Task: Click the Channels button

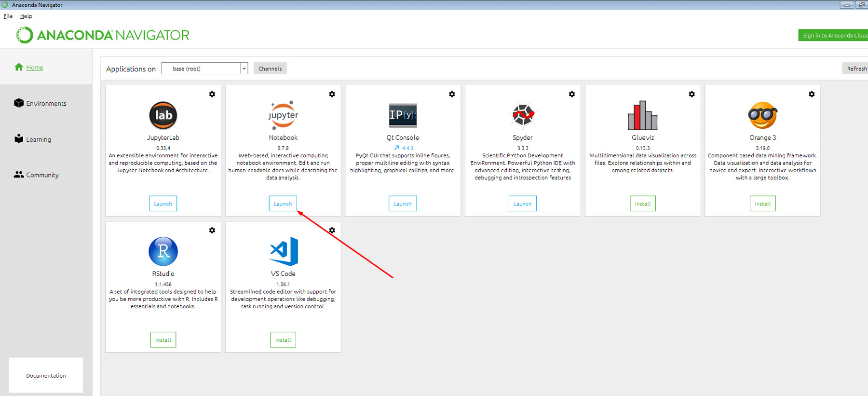Action: click(x=270, y=68)
